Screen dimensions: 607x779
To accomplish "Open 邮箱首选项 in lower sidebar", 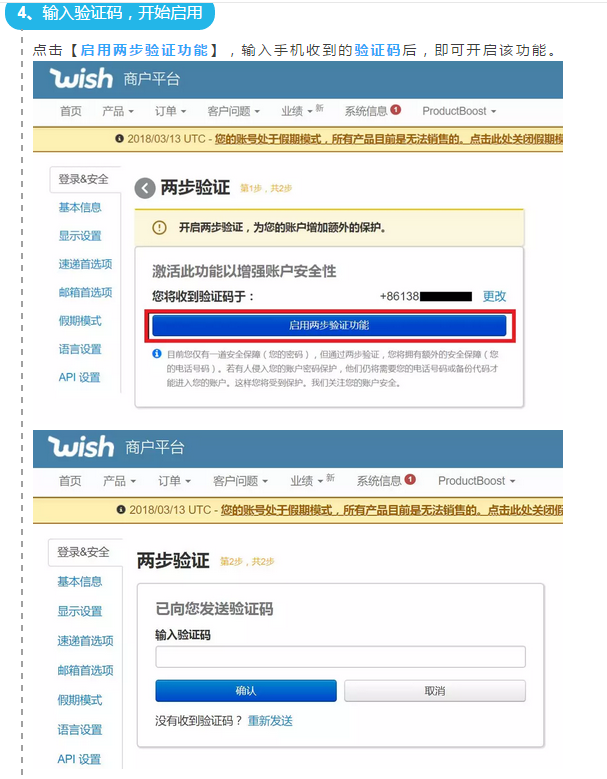I will (85, 670).
